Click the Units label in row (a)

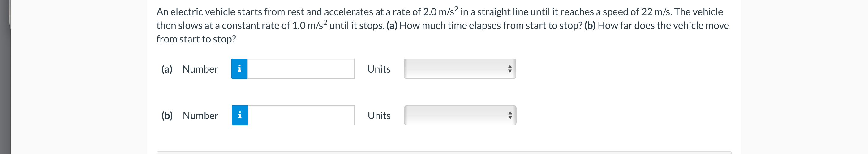pos(379,69)
